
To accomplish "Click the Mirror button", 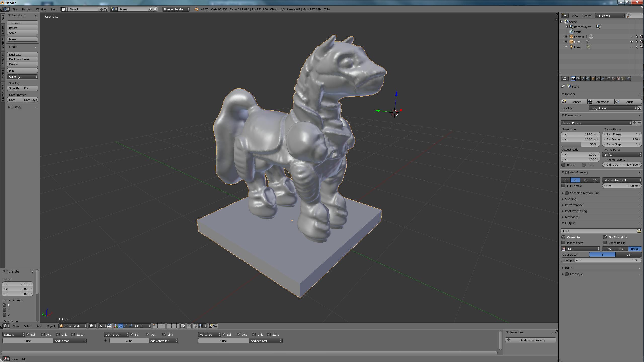I will (x=22, y=39).
